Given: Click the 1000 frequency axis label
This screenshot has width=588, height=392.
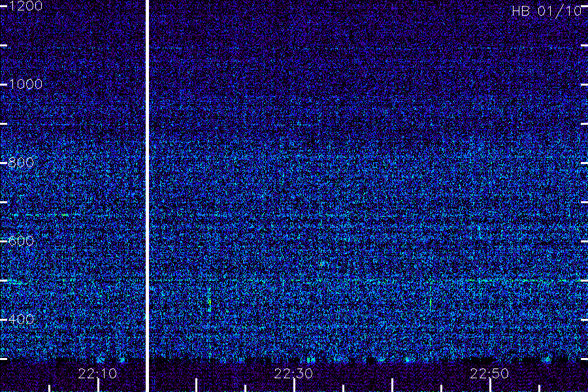Looking at the screenshot, I should pyautogui.click(x=25, y=84).
